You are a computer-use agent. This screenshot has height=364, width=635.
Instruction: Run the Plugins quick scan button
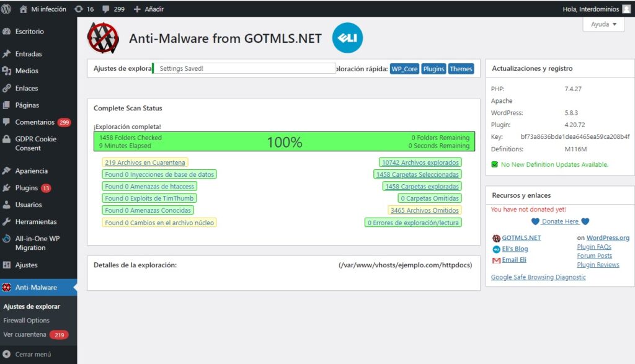[x=433, y=69]
